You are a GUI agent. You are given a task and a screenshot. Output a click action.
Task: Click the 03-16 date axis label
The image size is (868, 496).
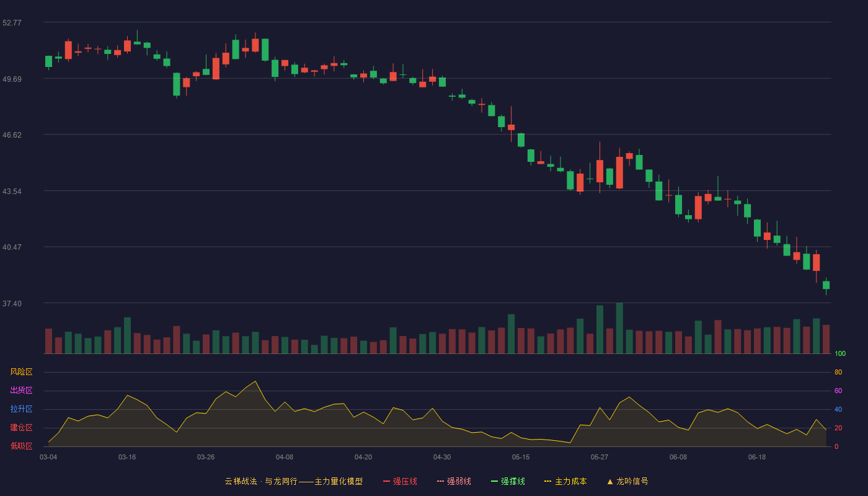[x=127, y=457]
